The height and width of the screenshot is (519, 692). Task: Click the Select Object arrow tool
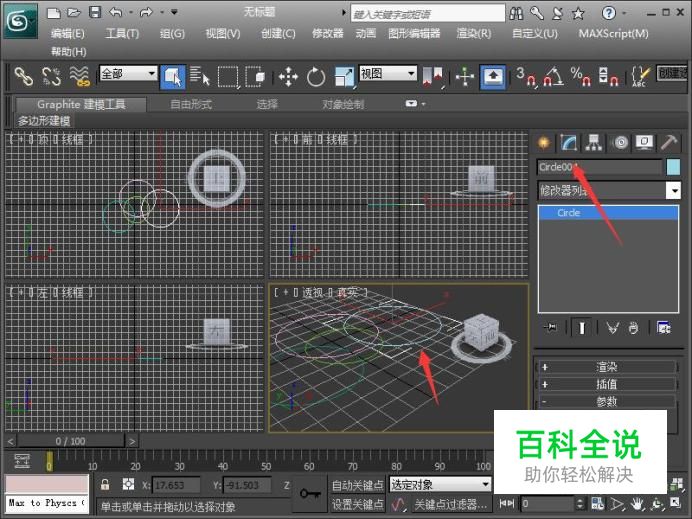(x=172, y=77)
